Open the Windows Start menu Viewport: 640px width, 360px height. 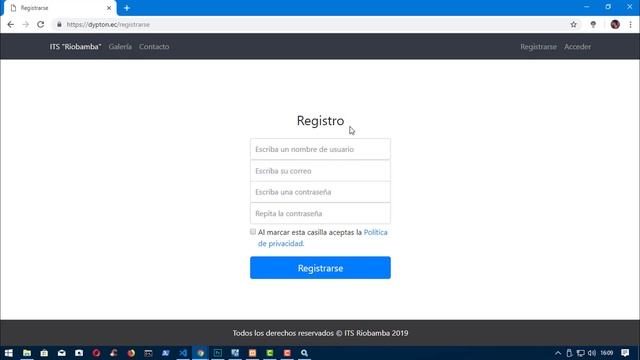click(9, 353)
